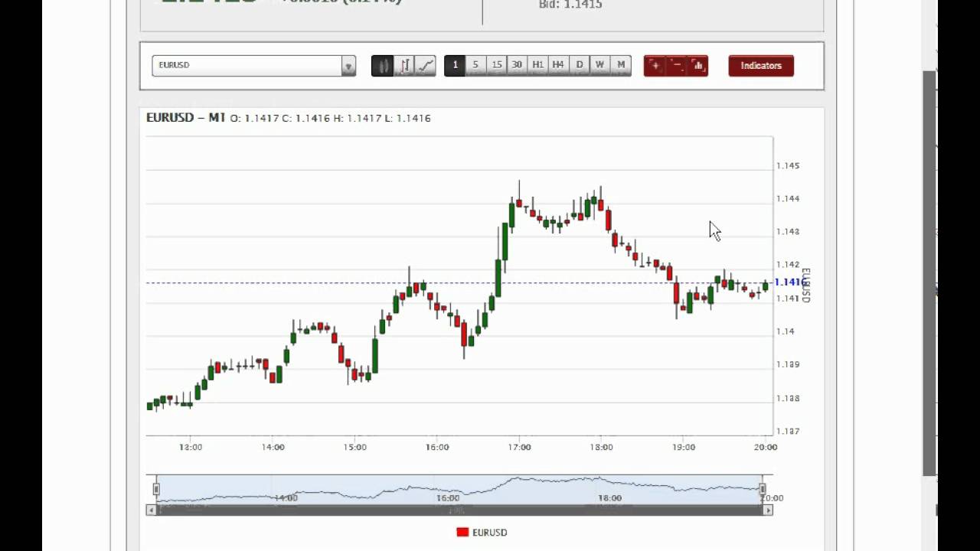The width and height of the screenshot is (980, 551).
Task: Click the navigator's right scroll arrow
Action: coord(768,510)
